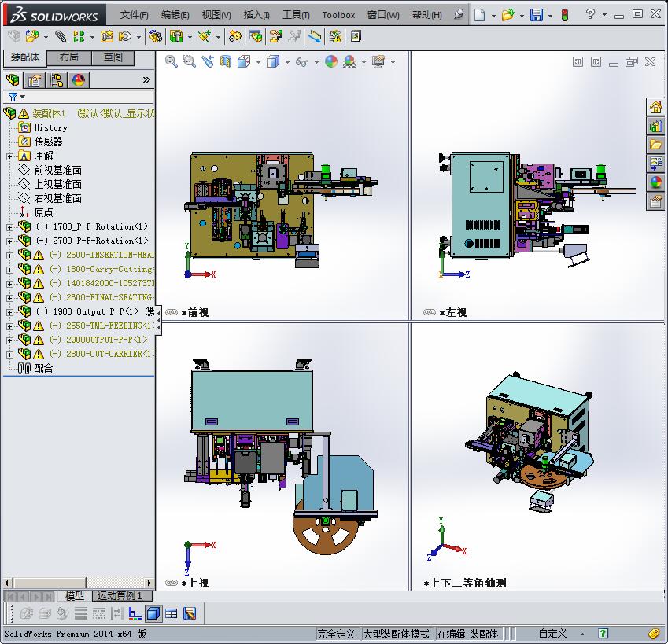The height and width of the screenshot is (644, 668).
Task: Select the 配合 mates folder
Action: (x=43, y=368)
